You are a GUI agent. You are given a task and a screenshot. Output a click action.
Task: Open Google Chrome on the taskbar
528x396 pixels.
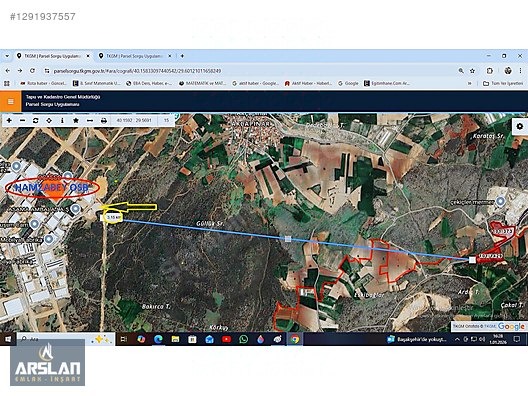tap(295, 339)
